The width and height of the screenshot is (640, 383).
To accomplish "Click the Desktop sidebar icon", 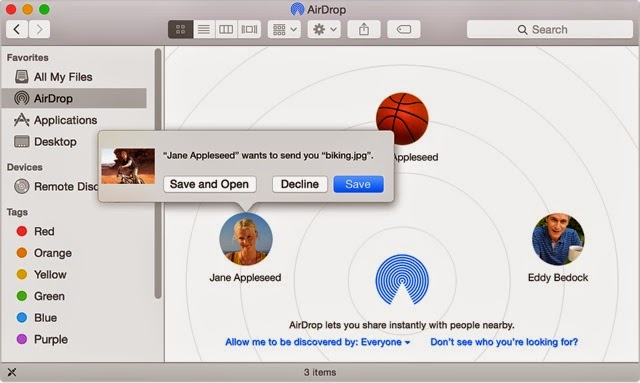I will click(x=22, y=142).
